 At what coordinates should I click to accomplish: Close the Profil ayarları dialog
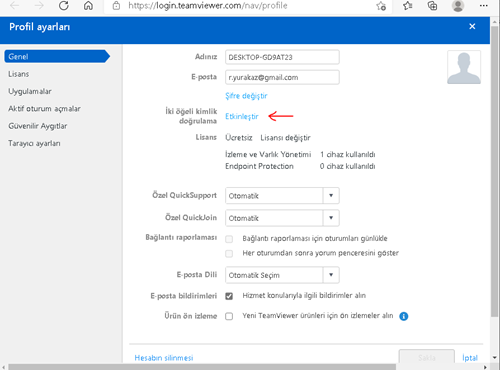tap(472, 26)
